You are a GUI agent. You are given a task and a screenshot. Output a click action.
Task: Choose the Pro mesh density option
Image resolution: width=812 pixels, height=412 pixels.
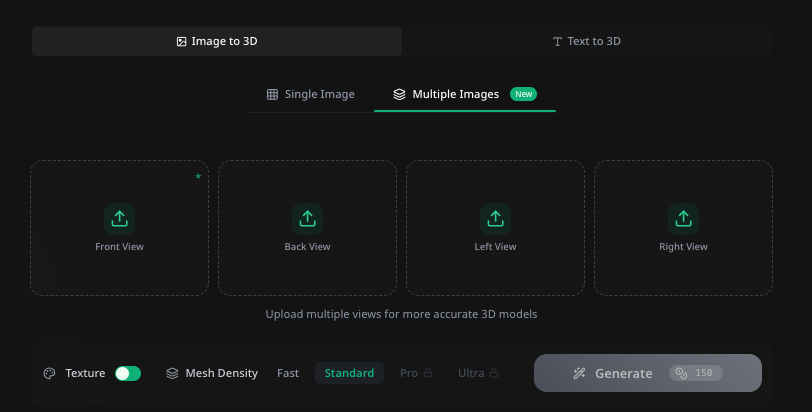pyautogui.click(x=409, y=373)
